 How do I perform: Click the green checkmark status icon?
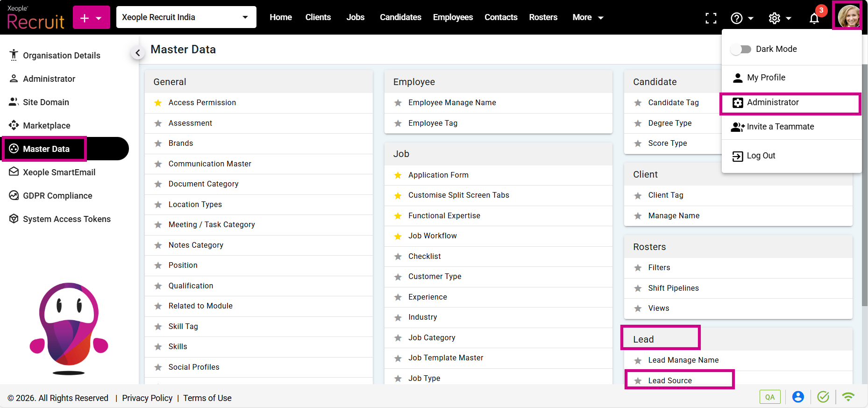[823, 397]
